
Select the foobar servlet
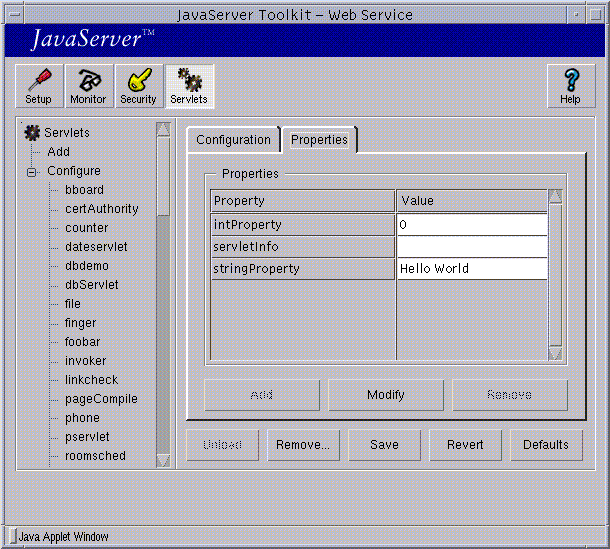[82, 342]
